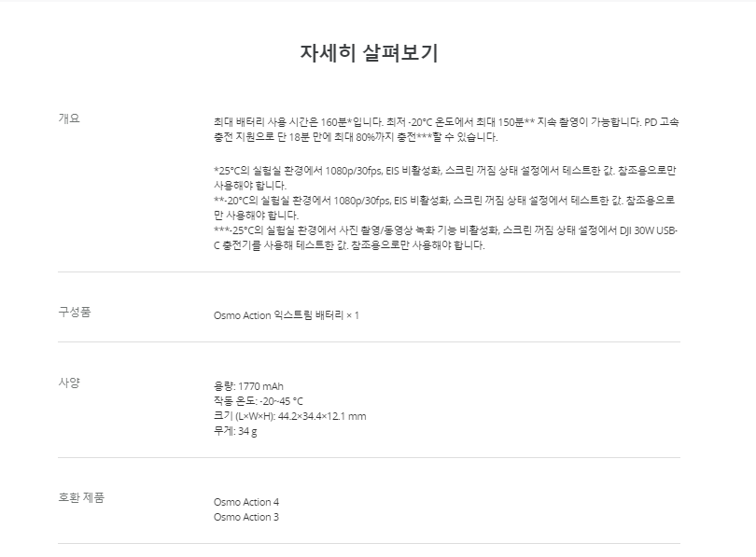Select the "사양" section label
Image resolution: width=756 pixels, height=557 pixels.
69,382
